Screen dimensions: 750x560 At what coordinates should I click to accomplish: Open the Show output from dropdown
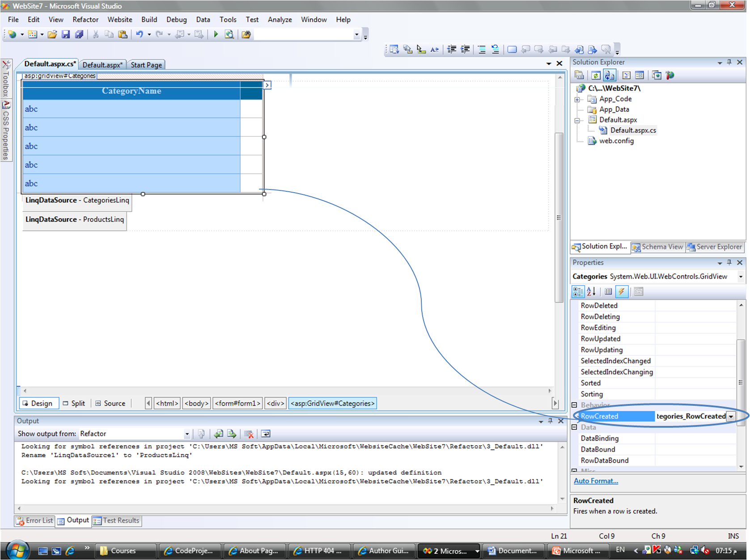(187, 434)
